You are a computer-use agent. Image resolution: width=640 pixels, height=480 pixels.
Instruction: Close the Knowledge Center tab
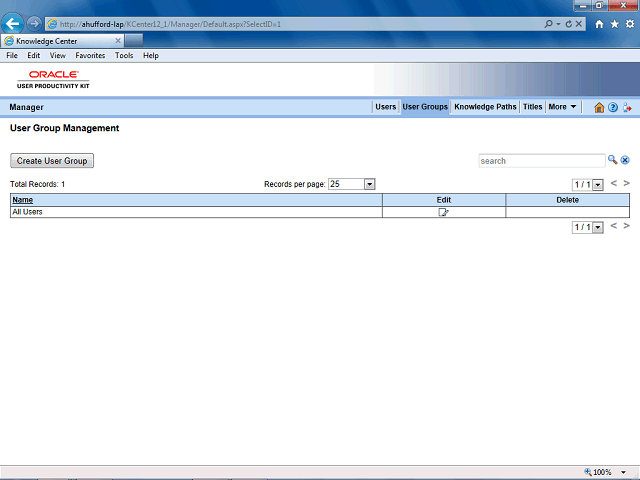[x=118, y=41]
